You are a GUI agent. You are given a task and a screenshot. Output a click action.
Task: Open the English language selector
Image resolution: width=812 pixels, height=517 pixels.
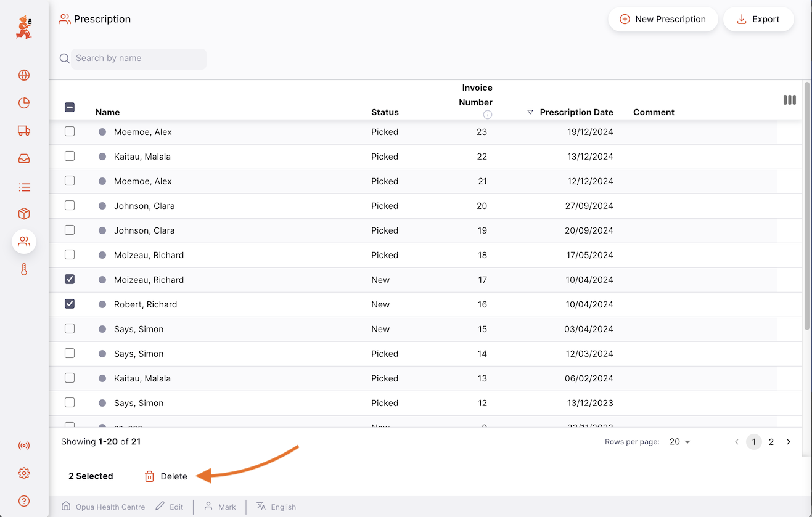[x=276, y=507]
